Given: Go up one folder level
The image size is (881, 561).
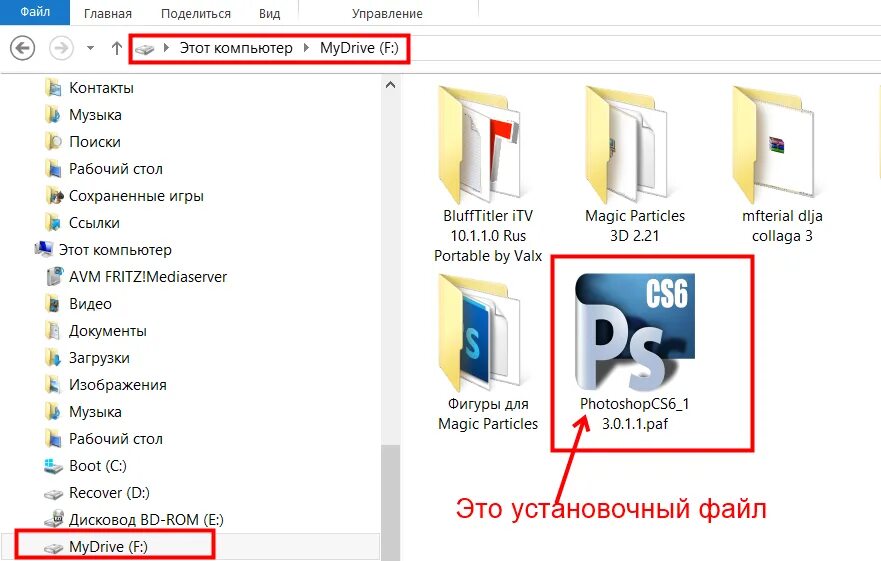Looking at the screenshot, I should tap(116, 48).
